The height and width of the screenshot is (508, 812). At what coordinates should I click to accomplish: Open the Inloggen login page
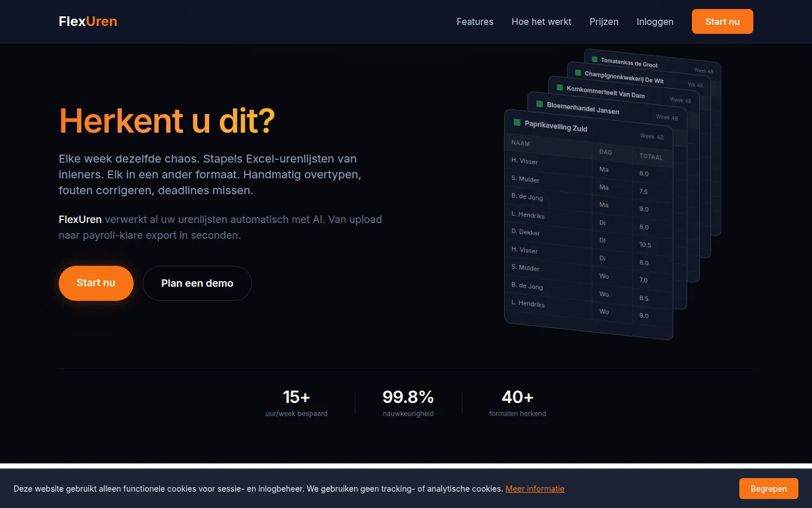[x=655, y=21]
